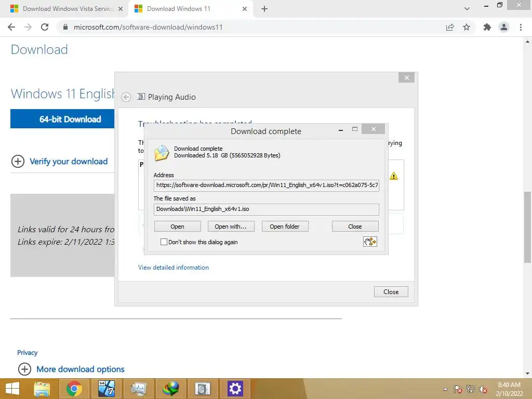Click the Address URL field
Viewport: 532px width, 399px height.
pos(267,185)
